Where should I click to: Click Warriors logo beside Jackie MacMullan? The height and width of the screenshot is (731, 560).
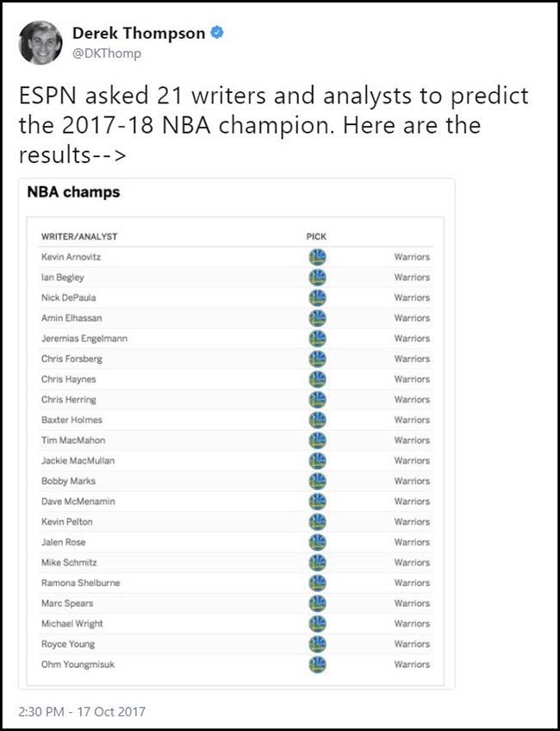(x=318, y=460)
